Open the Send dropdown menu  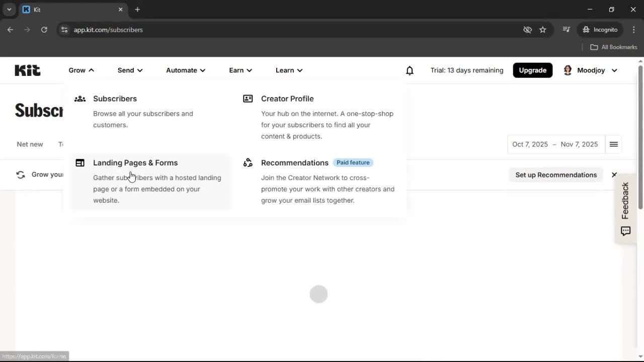[130, 70]
